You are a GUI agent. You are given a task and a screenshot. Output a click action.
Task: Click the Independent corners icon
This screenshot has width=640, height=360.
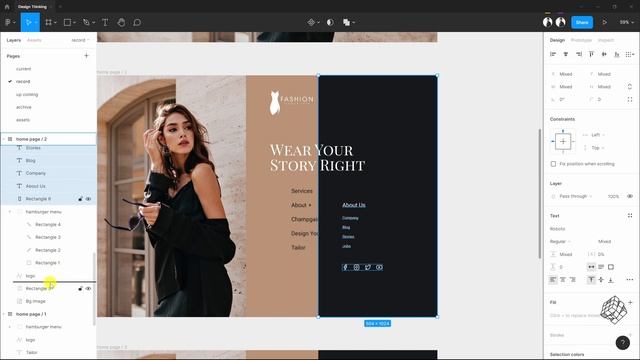630,99
